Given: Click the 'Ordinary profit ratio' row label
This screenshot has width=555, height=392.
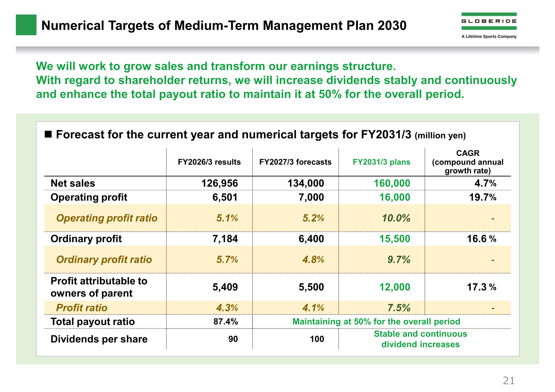Looking at the screenshot, I should point(104,260).
